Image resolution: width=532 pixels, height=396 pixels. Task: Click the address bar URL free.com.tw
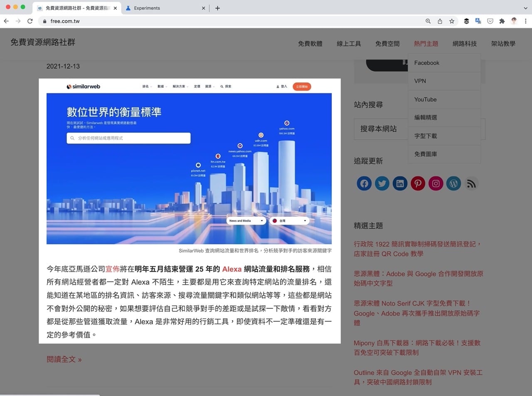point(65,21)
